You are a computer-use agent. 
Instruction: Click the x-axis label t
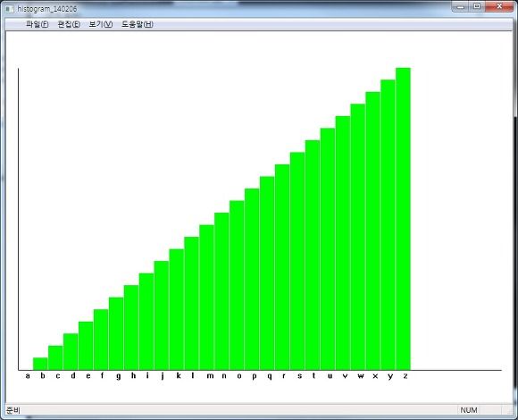[313, 375]
